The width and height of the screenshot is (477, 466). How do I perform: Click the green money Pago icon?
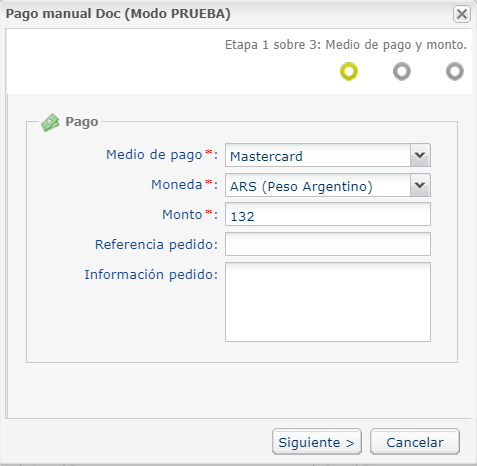[50, 122]
